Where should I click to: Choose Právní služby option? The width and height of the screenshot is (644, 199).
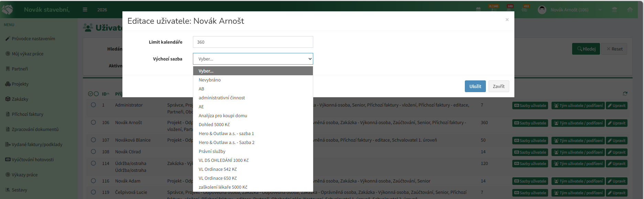(x=253, y=151)
